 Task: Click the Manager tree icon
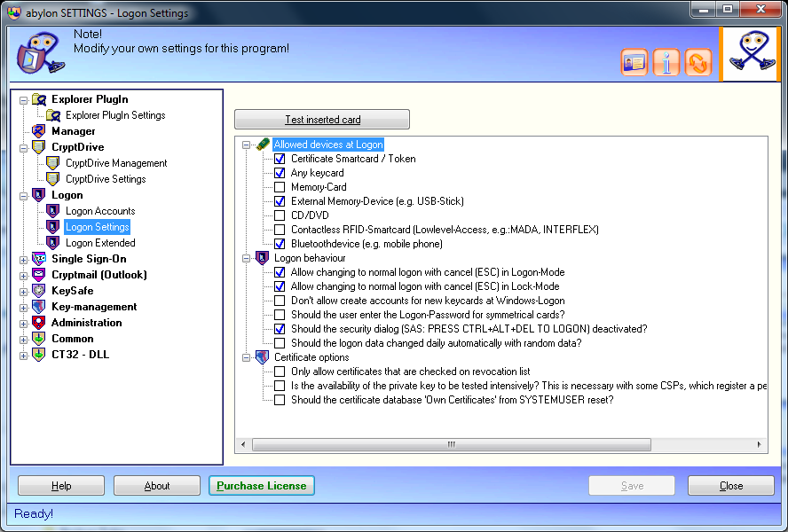39,131
